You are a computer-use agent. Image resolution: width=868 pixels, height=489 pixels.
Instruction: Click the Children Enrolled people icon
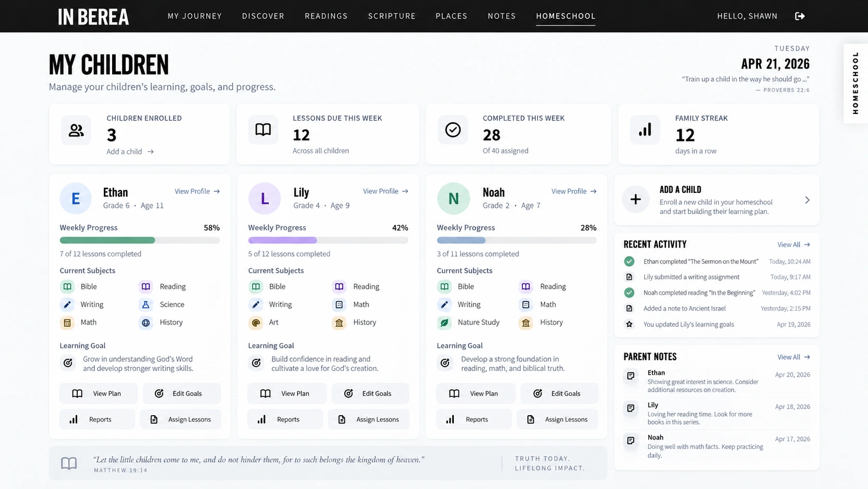[76, 130]
